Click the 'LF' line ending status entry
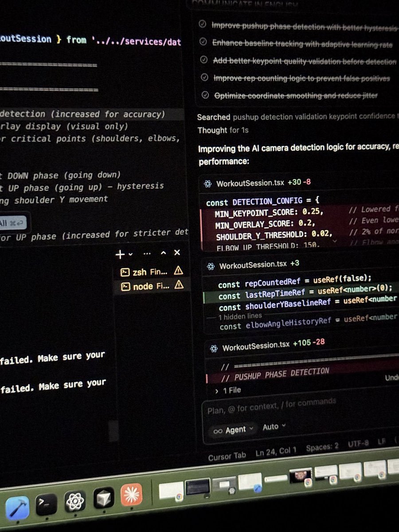The image size is (399, 532). point(381,442)
